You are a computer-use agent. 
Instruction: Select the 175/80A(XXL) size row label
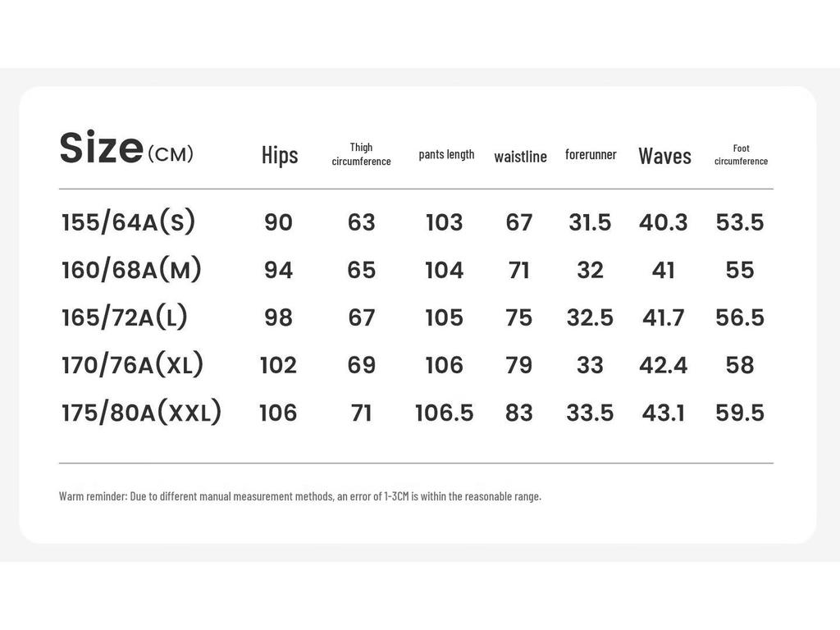(x=141, y=413)
